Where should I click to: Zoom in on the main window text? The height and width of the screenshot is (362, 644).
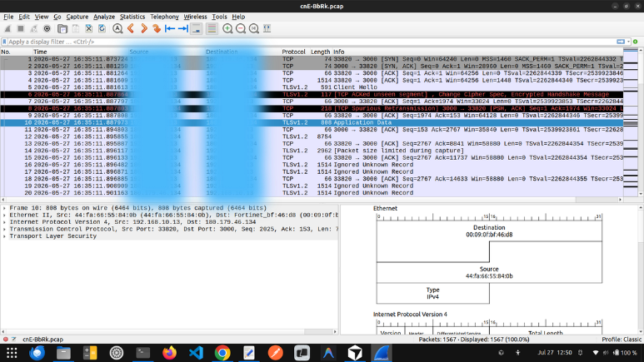[227, 28]
